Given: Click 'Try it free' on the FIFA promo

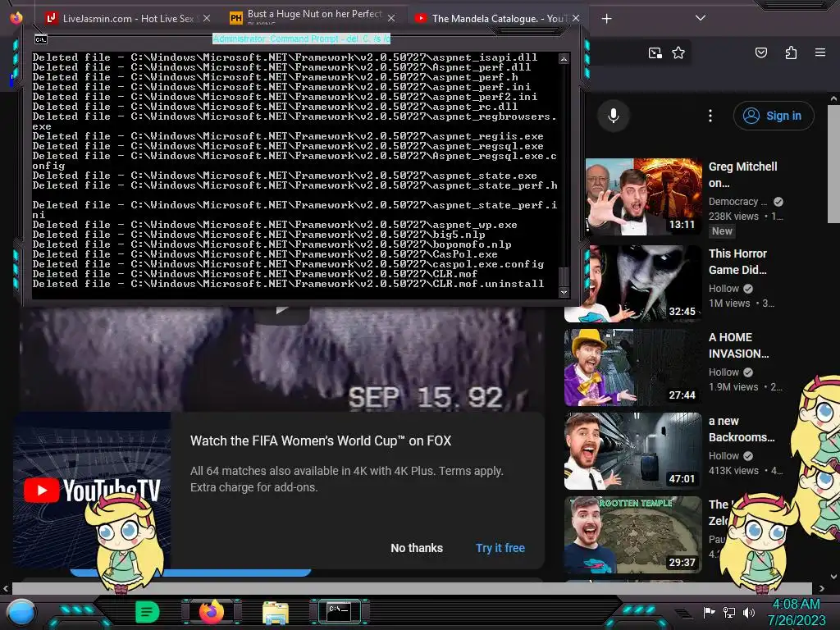Looking at the screenshot, I should coord(500,548).
